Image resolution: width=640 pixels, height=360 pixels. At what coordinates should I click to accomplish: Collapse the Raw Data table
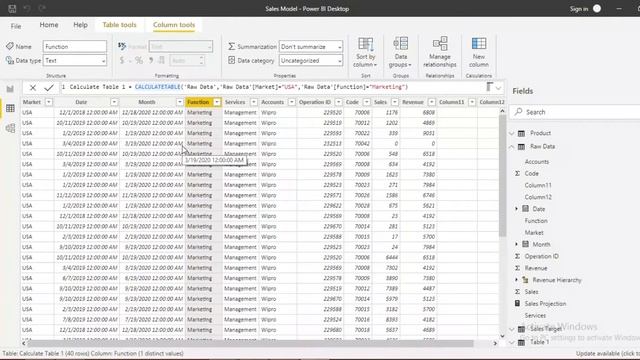(x=512, y=147)
